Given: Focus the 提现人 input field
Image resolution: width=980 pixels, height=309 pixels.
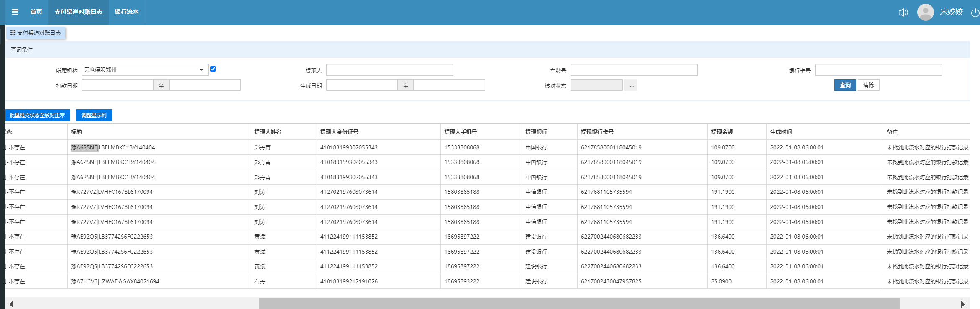Looking at the screenshot, I should pos(389,70).
